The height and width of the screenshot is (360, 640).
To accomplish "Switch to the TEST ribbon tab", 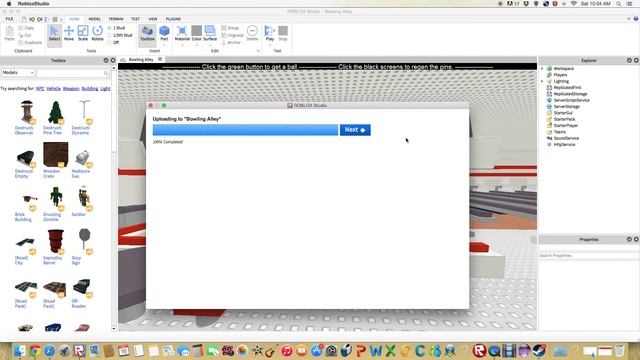I will [x=135, y=19].
